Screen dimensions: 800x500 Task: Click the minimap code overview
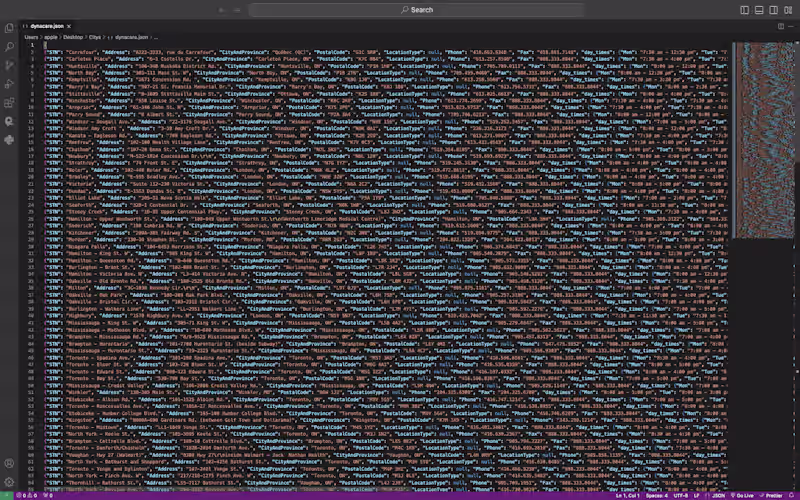(x=762, y=140)
